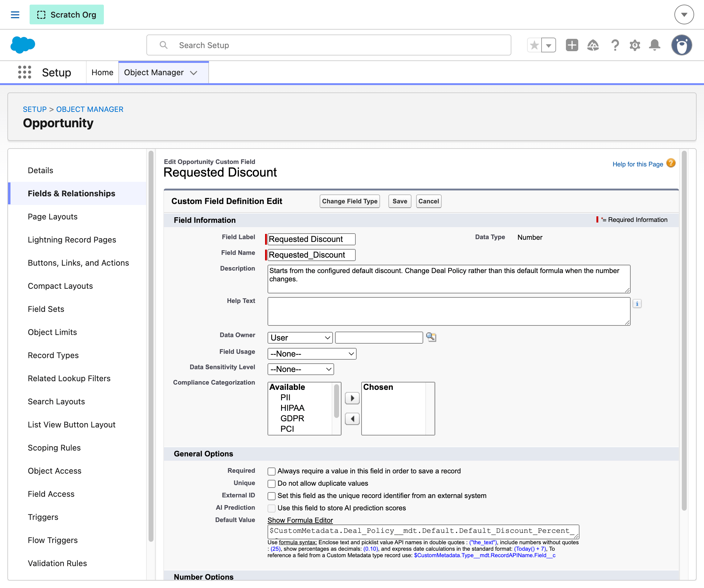
Task: Open the Help question mark icon
Action: [615, 45]
